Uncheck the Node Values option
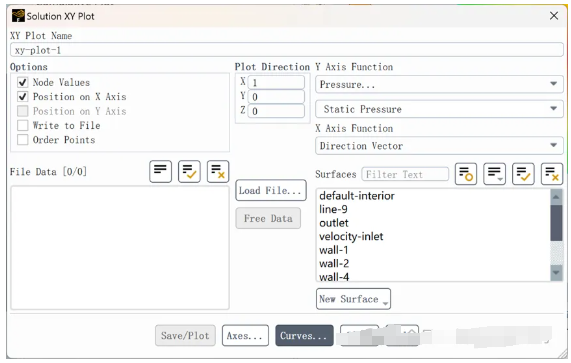 23,82
